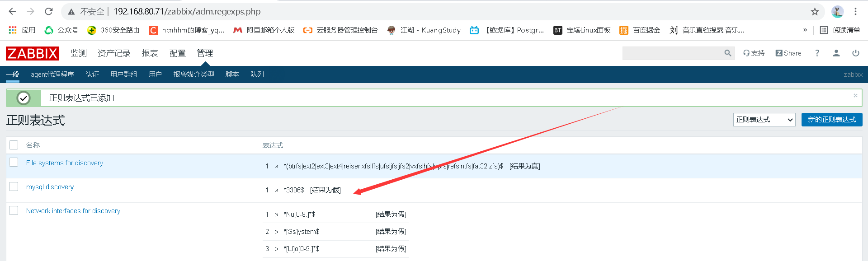The width and height of the screenshot is (868, 261).
Task: Switch to the 报警媒介类型 submenu tab
Action: [x=194, y=75]
